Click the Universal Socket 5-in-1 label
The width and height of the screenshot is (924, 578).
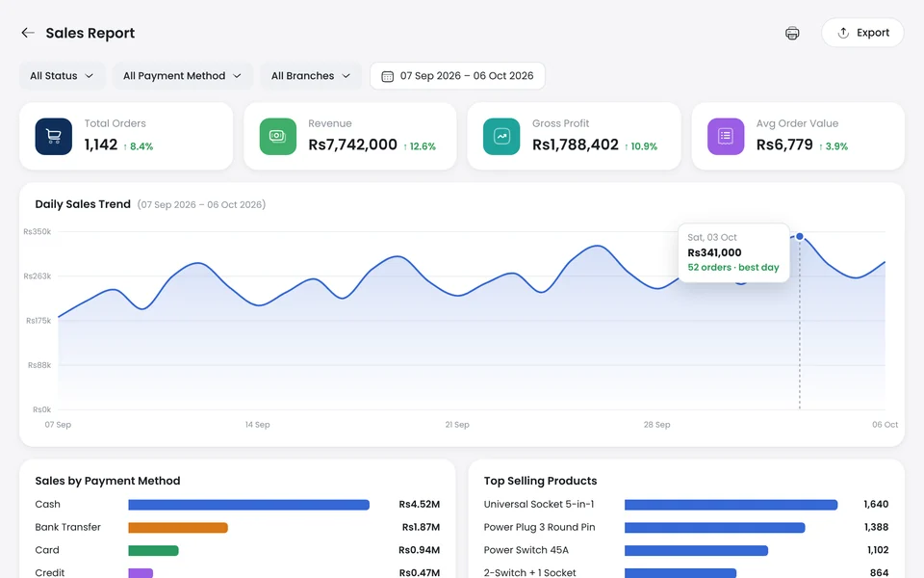click(539, 504)
